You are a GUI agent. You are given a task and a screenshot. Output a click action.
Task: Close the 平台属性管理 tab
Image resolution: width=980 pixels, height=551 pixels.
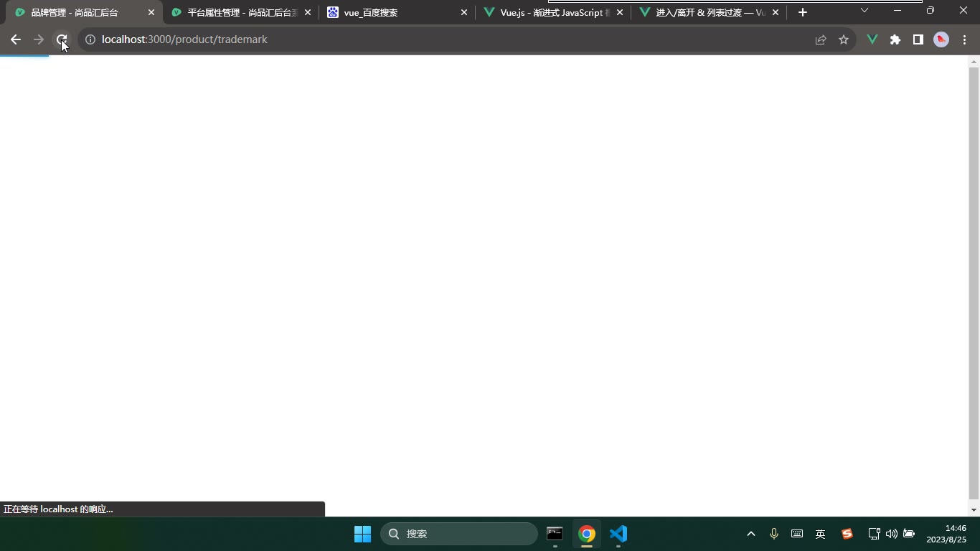tap(308, 12)
